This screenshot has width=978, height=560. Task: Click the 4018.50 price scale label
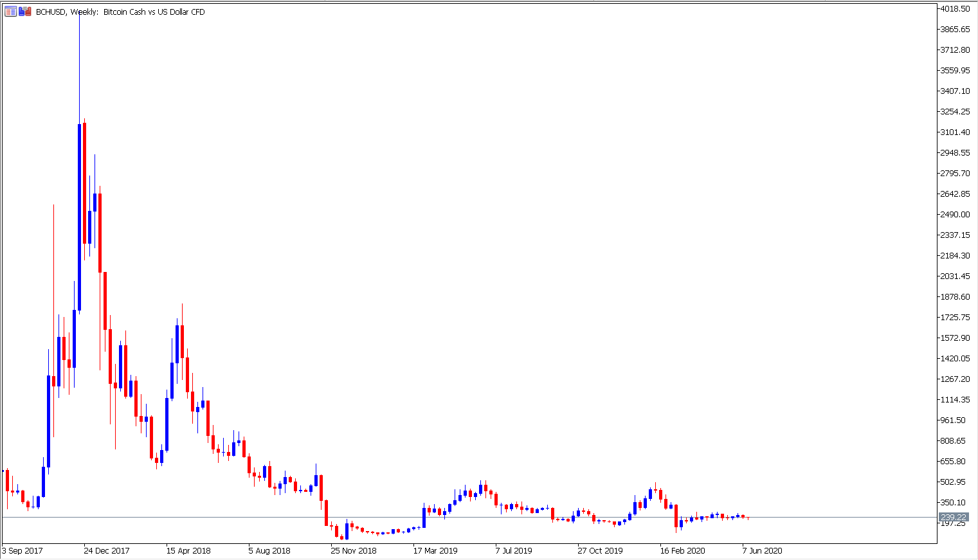coord(954,9)
